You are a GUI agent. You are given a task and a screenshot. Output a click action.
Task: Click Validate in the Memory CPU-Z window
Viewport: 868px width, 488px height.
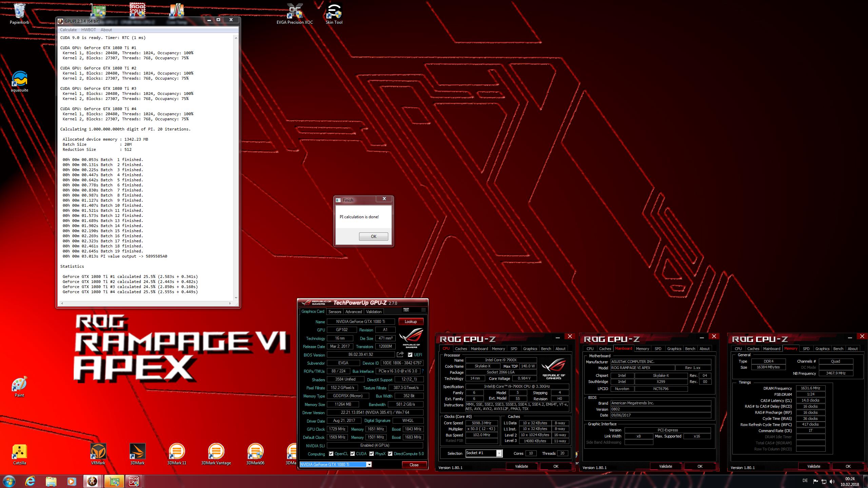[814, 467]
